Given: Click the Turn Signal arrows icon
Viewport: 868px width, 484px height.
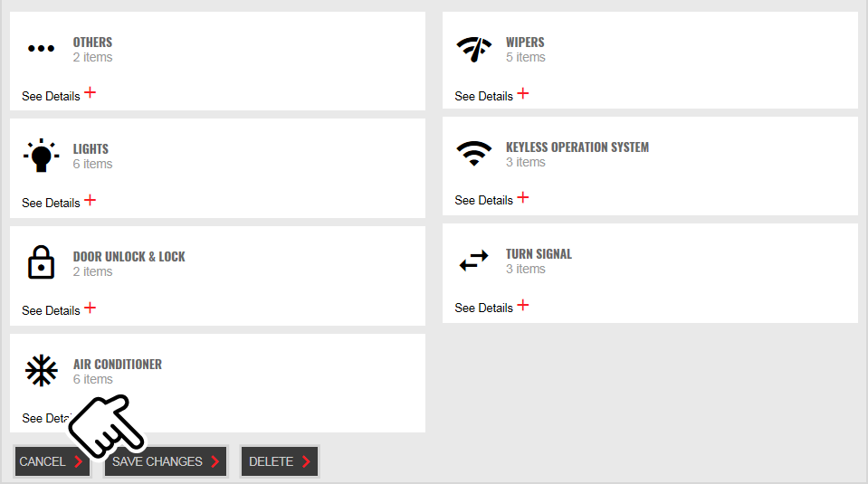Looking at the screenshot, I should click(x=474, y=261).
